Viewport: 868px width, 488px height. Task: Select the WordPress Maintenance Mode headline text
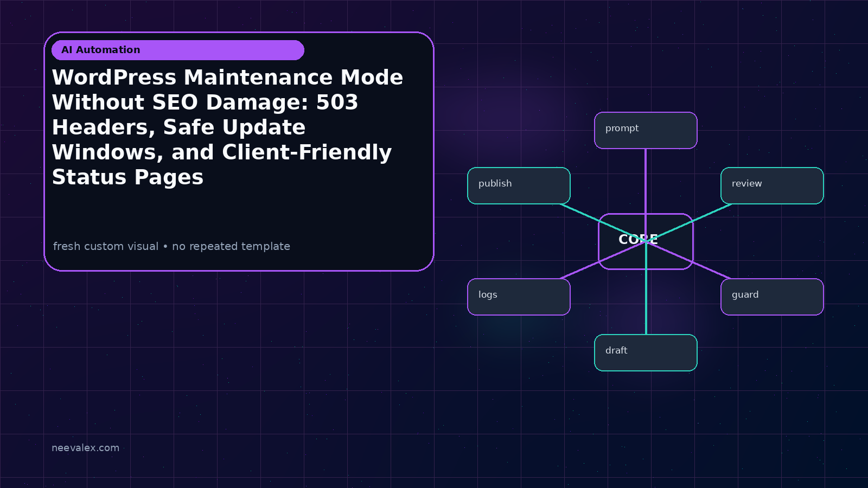(227, 127)
